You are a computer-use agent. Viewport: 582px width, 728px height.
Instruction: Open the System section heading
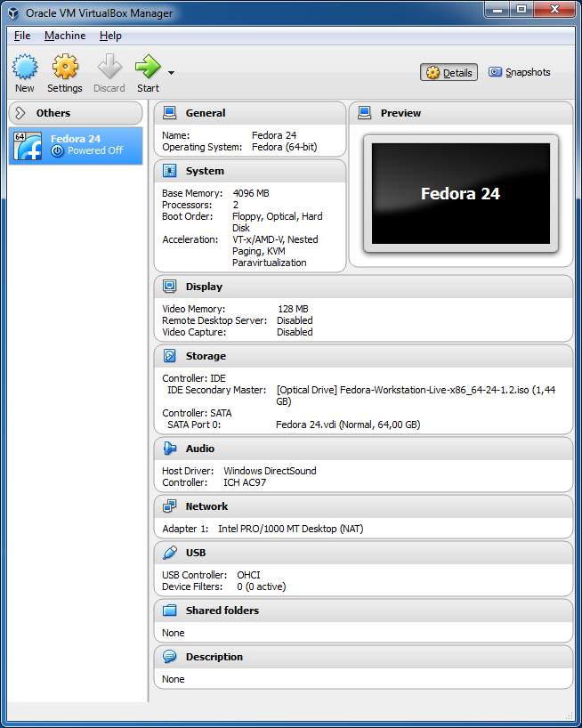pyautogui.click(x=205, y=171)
